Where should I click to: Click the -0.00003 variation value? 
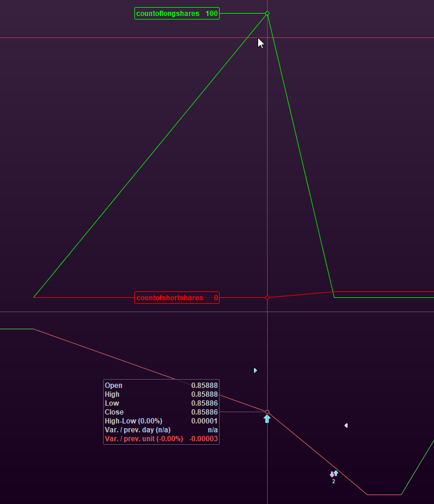pyautogui.click(x=203, y=439)
